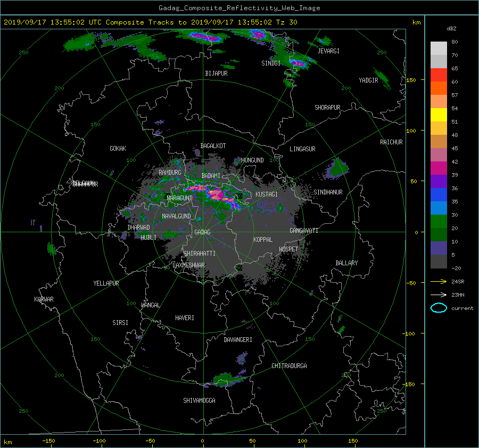Click the cyan current-track ellipse icon
Image resolution: width=479 pixels, height=448 pixels.
pyautogui.click(x=439, y=308)
